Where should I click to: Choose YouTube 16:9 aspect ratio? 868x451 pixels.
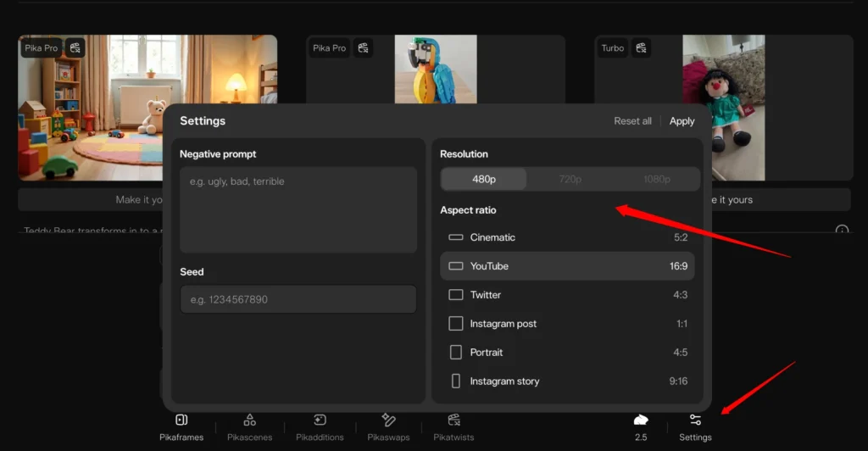click(567, 266)
